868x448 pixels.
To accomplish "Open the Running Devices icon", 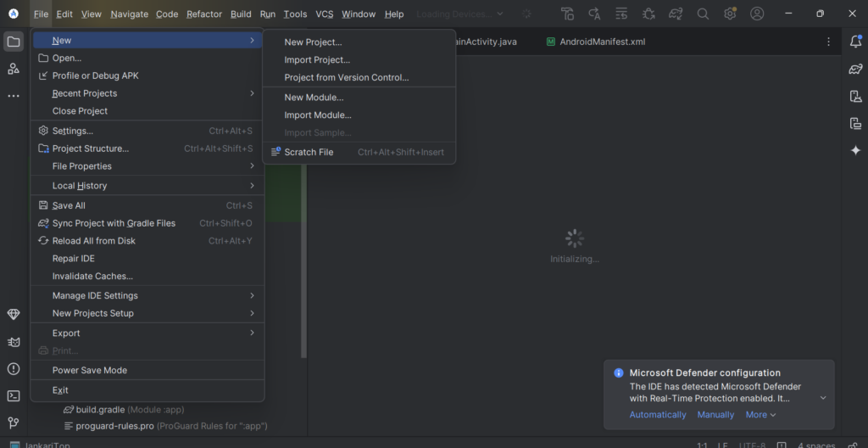I will [855, 123].
